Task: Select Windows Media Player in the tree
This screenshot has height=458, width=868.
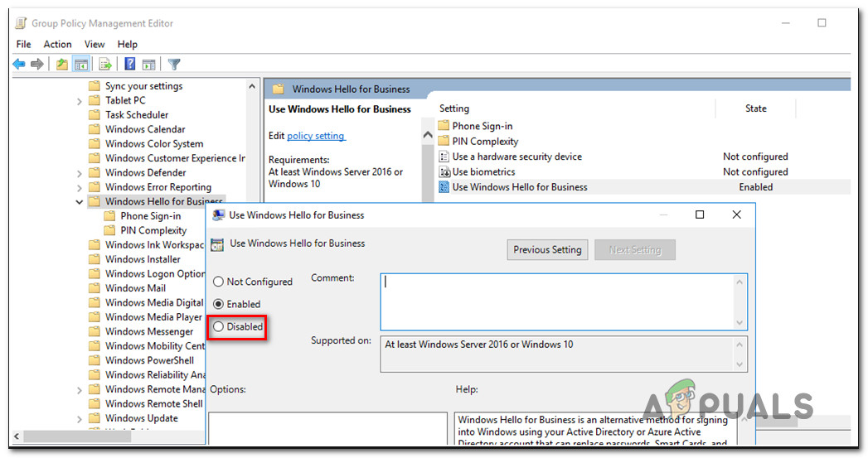Action: point(153,317)
